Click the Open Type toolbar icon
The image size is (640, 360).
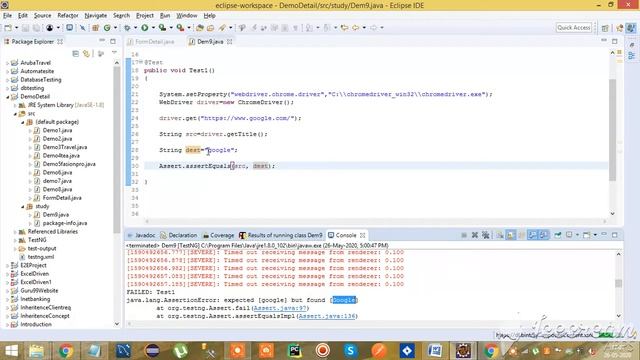(200, 28)
